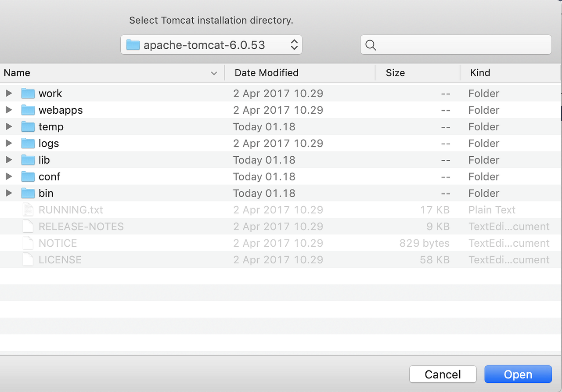Expand the webapps folder disclosure triangle
Viewport: 562px width, 392px height.
pyautogui.click(x=8, y=110)
